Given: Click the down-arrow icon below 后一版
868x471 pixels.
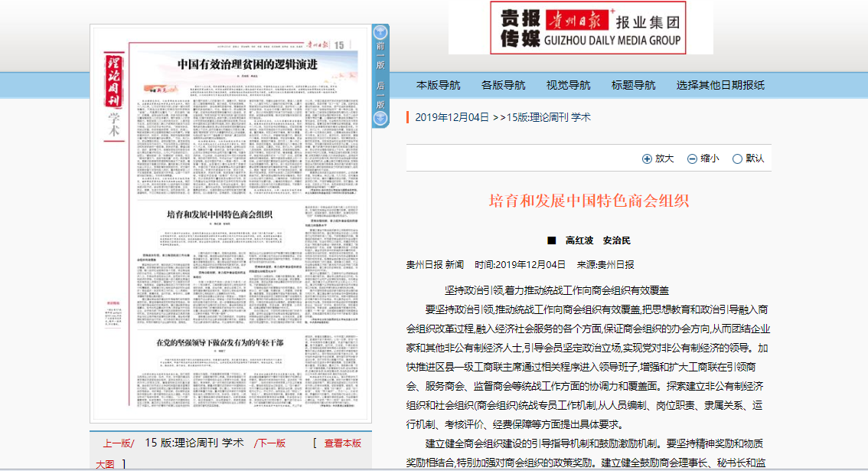Looking at the screenshot, I should [x=380, y=119].
